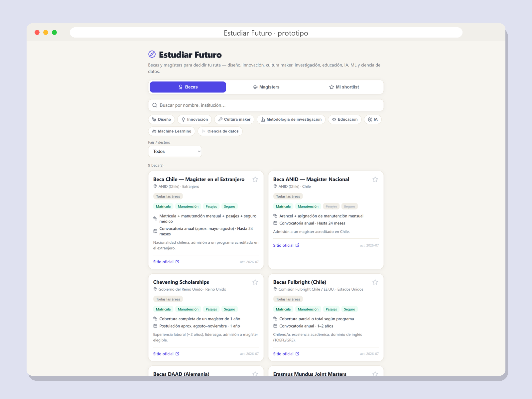Filter by the Cultura maker chip
532x399 pixels.
pos(234,119)
